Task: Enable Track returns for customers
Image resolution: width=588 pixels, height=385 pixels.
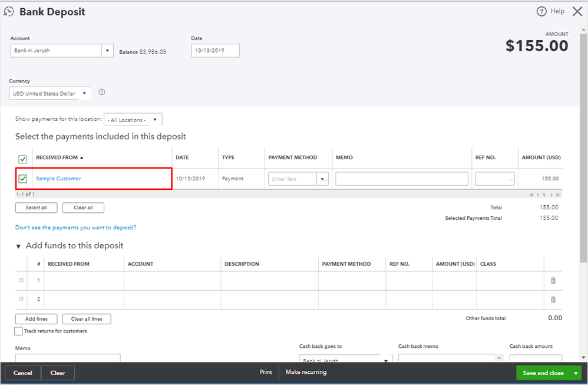Action: pyautogui.click(x=19, y=331)
